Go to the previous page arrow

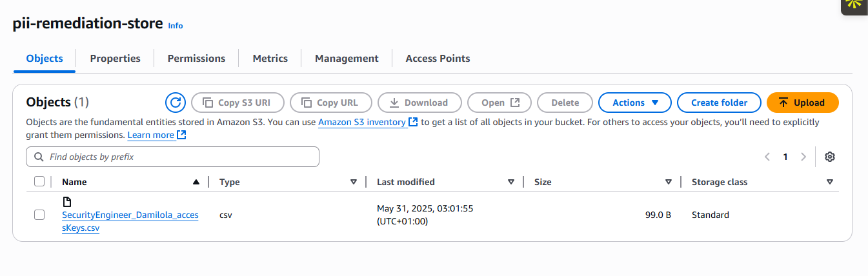click(x=767, y=157)
